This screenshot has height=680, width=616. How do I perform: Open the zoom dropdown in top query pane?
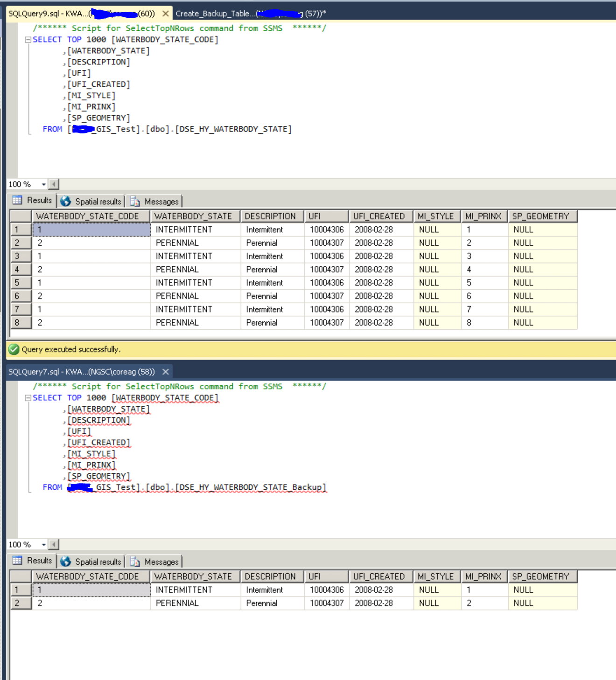(x=43, y=184)
